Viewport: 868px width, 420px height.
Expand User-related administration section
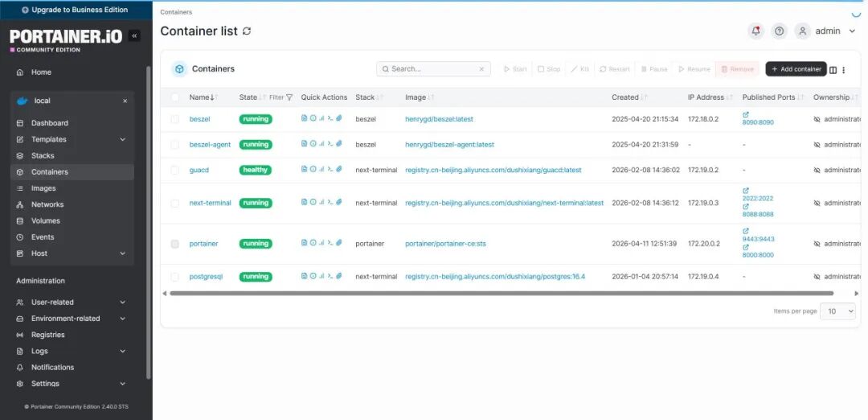[x=123, y=303]
